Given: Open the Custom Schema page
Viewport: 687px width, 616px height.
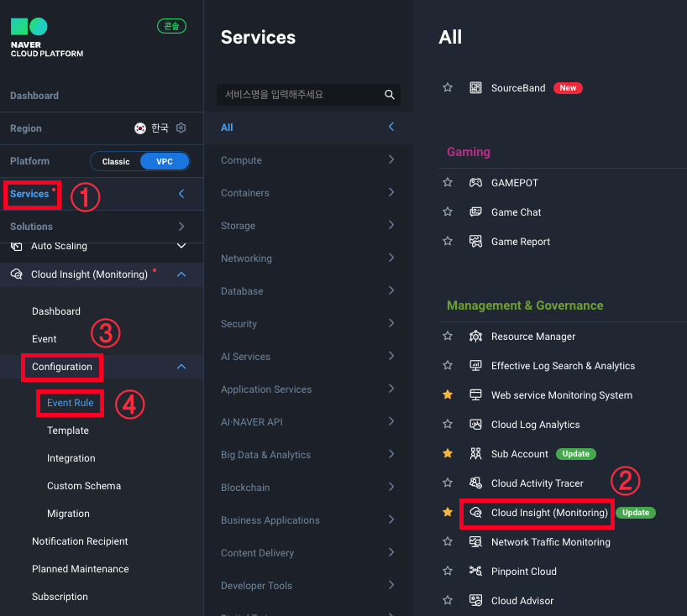Looking at the screenshot, I should (84, 486).
